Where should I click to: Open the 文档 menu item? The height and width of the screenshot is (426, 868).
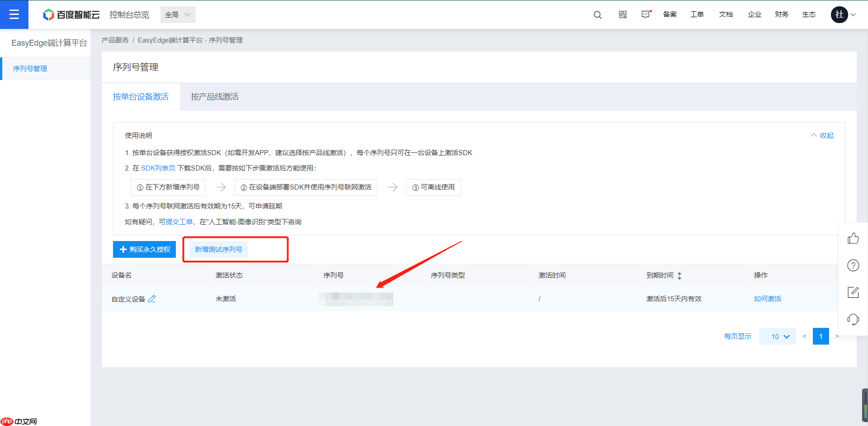point(726,14)
